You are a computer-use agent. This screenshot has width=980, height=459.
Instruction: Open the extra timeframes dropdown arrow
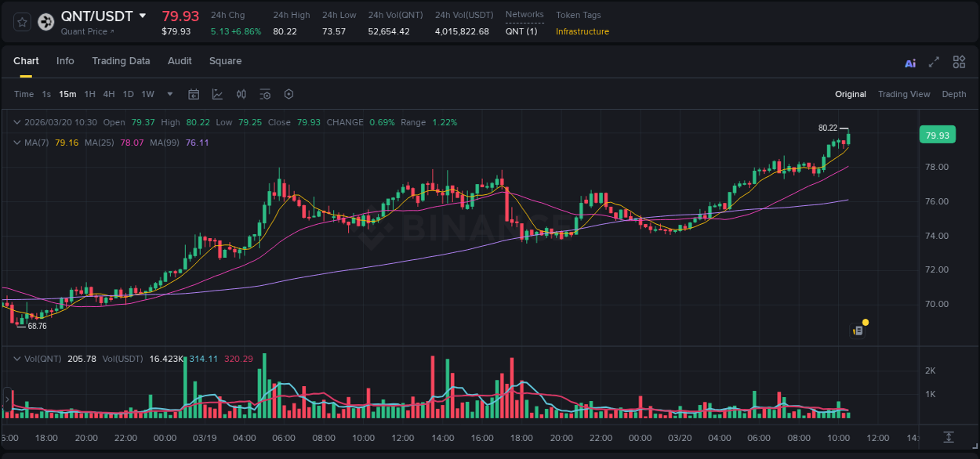tap(169, 94)
